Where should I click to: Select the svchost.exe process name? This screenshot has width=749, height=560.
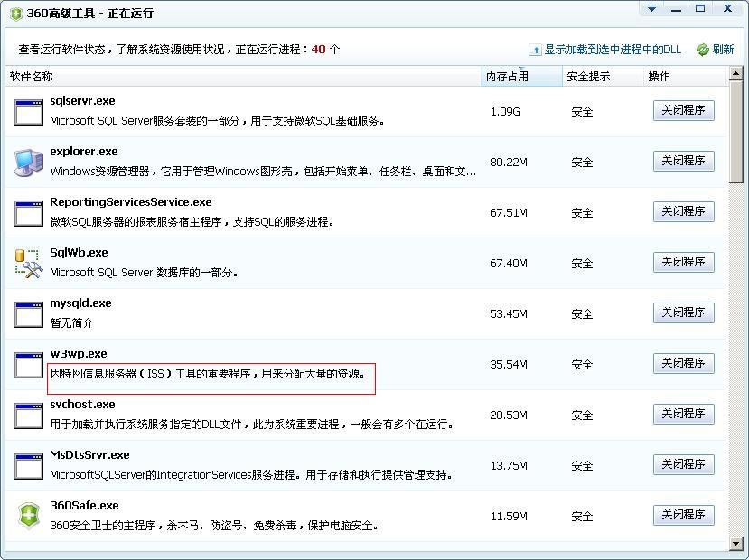click(x=82, y=405)
